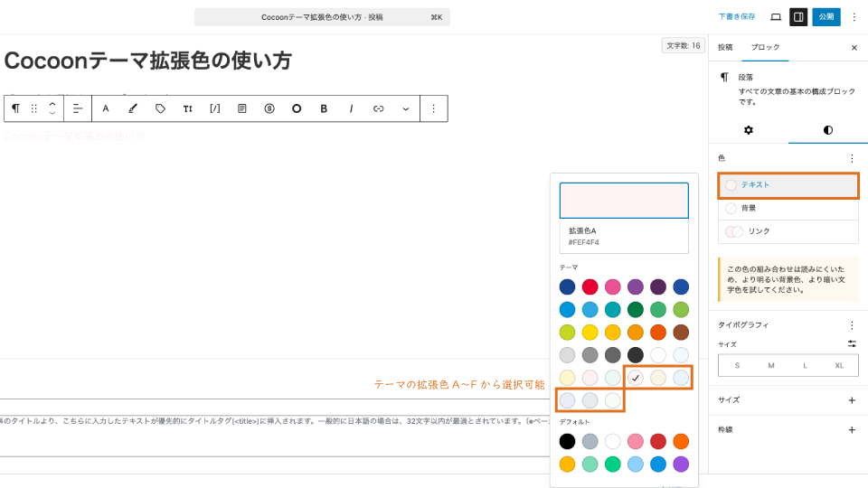
Task: Click the template document icon in toolbar
Action: pyautogui.click(x=242, y=108)
